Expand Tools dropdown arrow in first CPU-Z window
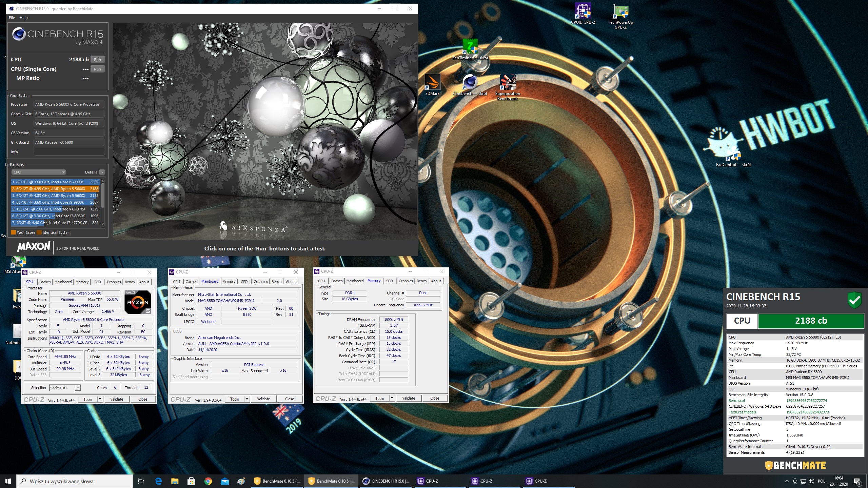 100,399
